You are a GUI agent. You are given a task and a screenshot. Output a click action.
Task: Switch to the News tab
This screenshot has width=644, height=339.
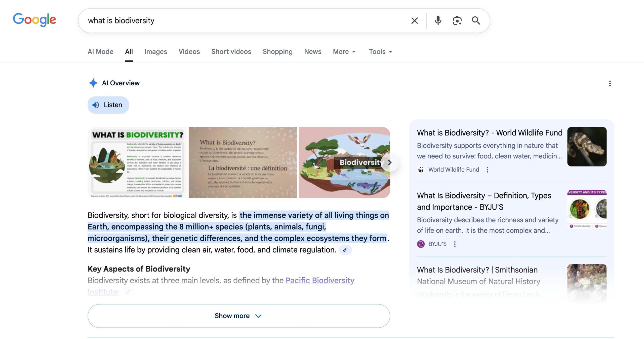click(312, 52)
